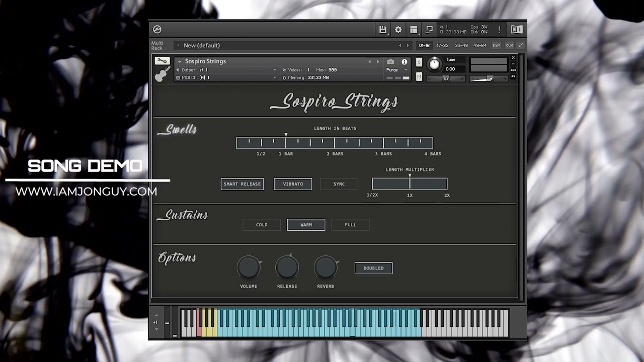Click the New (default) multi name
This screenshot has height=362, width=644.
pyautogui.click(x=202, y=45)
